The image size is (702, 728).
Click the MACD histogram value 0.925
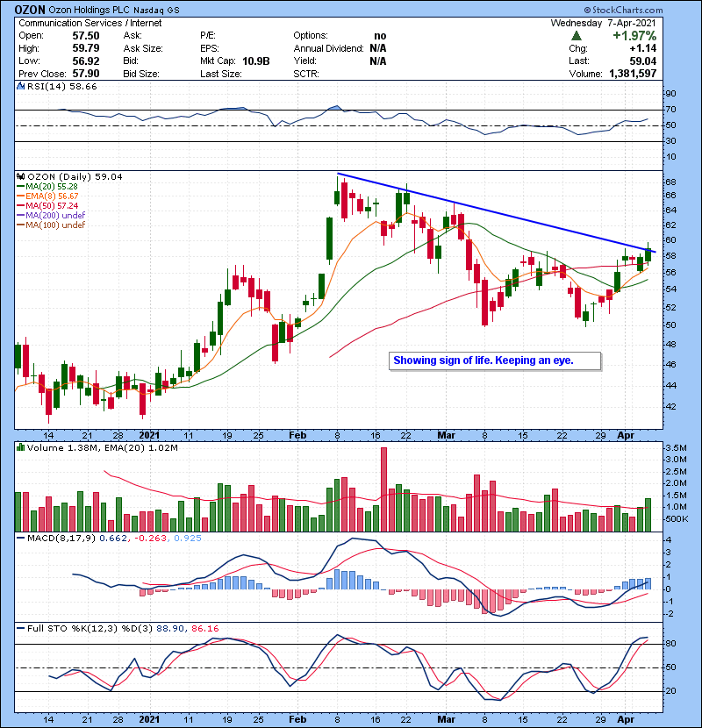pyautogui.click(x=188, y=539)
